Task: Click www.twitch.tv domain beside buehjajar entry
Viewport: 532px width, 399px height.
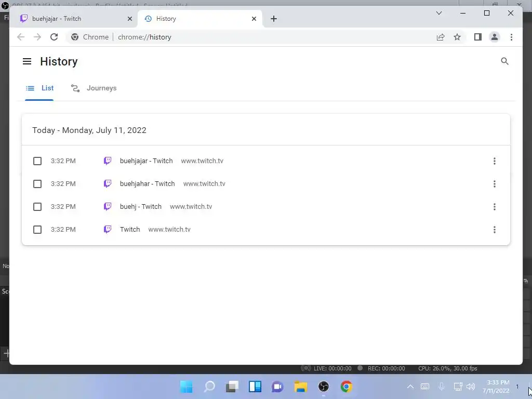Action: point(202,161)
